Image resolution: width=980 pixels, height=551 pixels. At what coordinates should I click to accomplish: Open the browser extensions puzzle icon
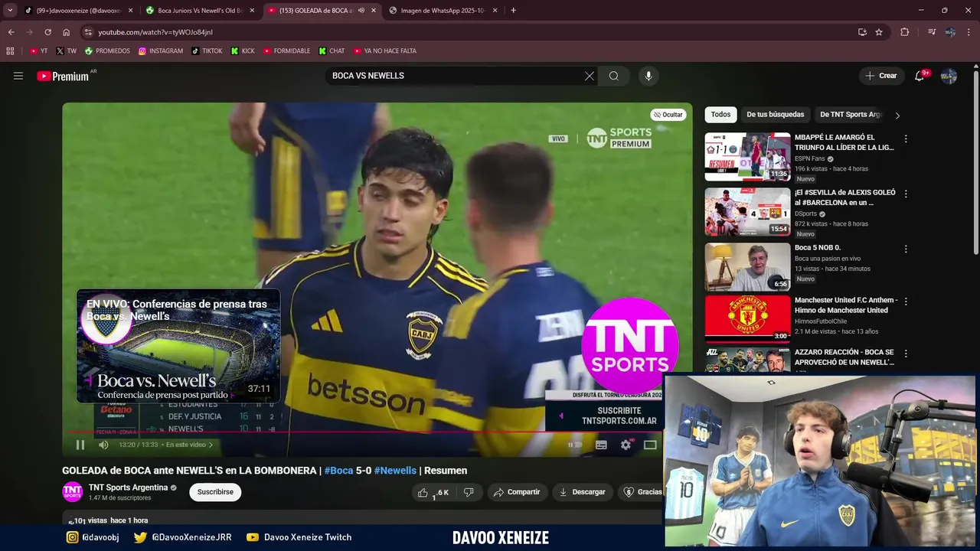point(905,32)
